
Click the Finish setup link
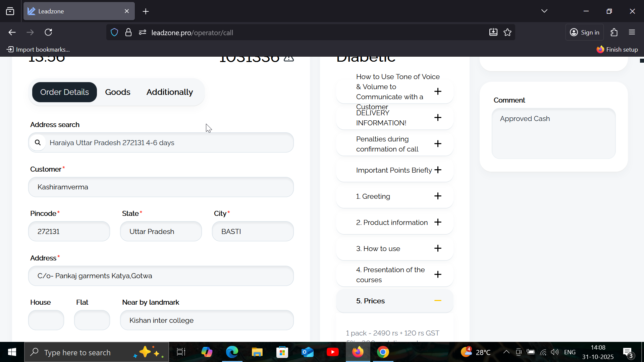(x=617, y=50)
